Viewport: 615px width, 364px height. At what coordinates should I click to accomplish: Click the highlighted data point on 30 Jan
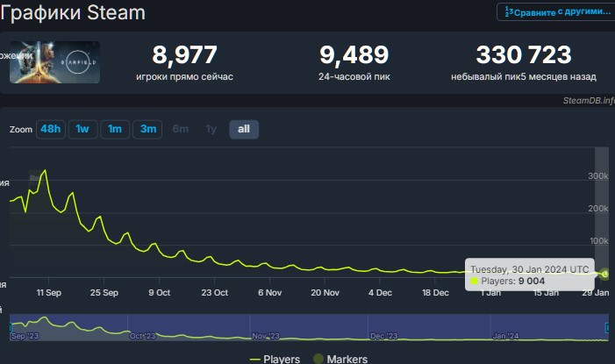(604, 275)
